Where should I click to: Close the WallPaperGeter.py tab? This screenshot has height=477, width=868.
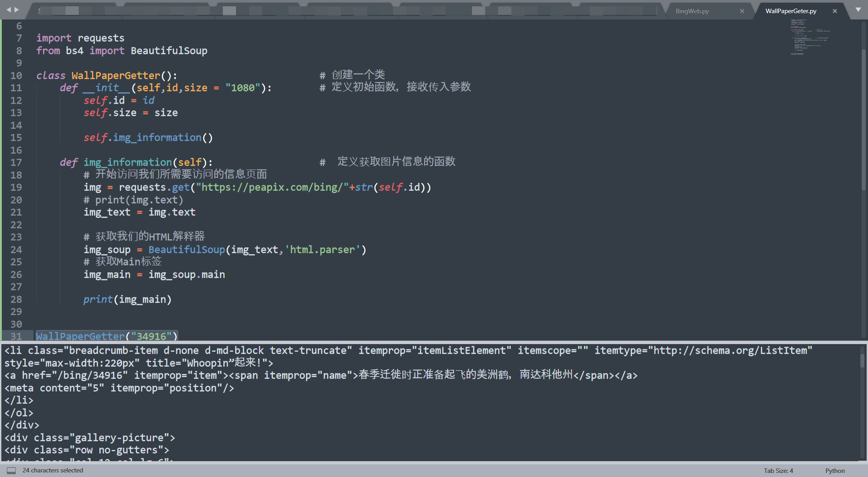click(x=835, y=10)
